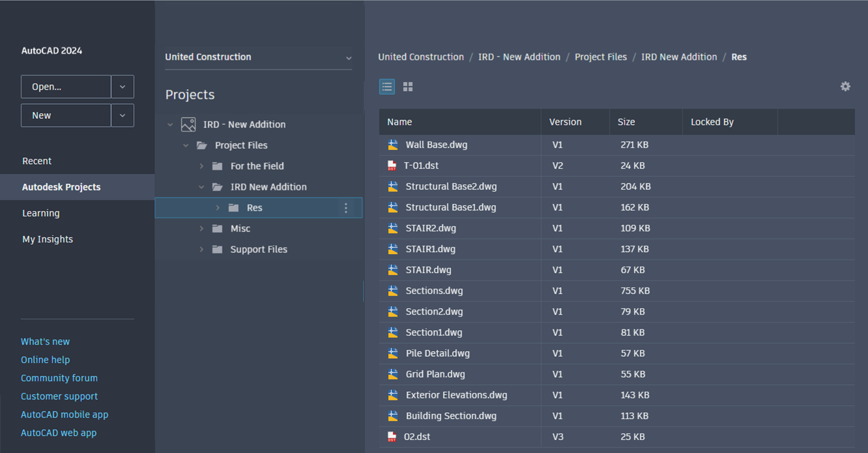868x453 pixels.
Task: Click the Res folder icon in tree
Action: [x=234, y=208]
